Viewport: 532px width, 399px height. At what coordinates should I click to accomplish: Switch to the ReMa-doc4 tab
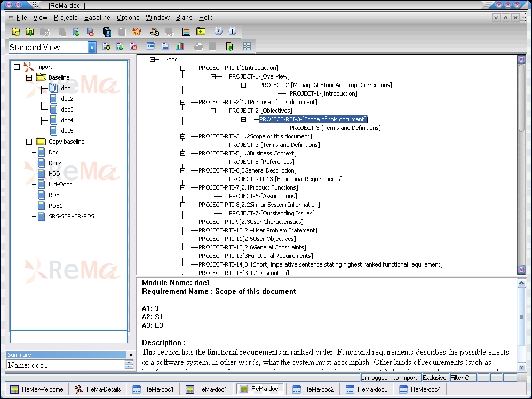click(420, 389)
